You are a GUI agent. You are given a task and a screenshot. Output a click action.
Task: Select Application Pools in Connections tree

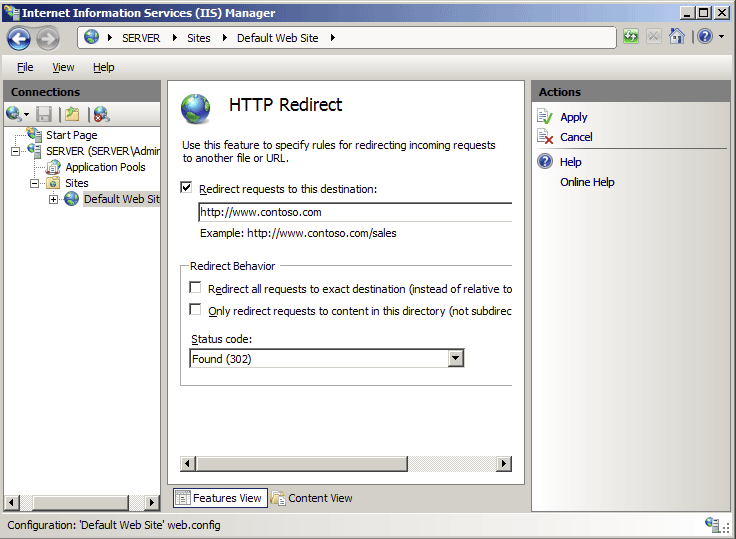coord(105,167)
